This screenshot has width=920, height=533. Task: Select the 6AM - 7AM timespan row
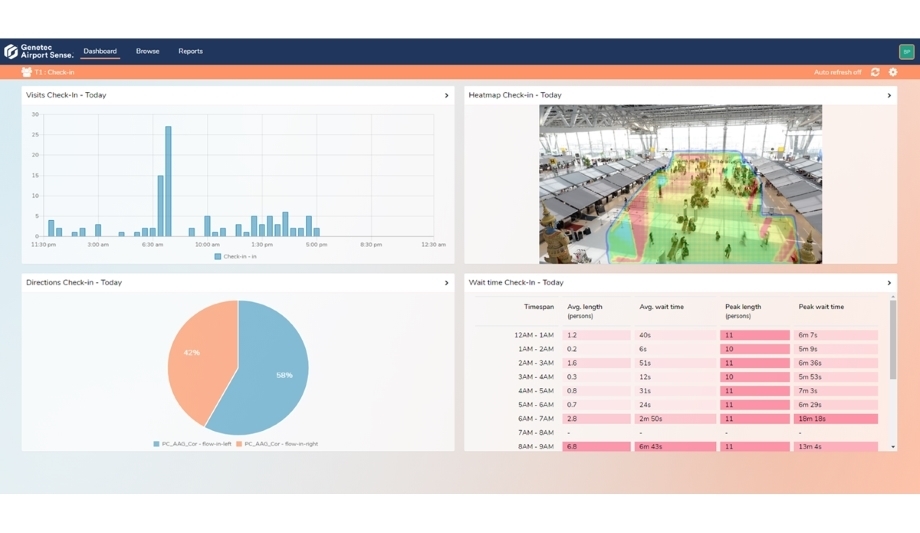[677, 419]
